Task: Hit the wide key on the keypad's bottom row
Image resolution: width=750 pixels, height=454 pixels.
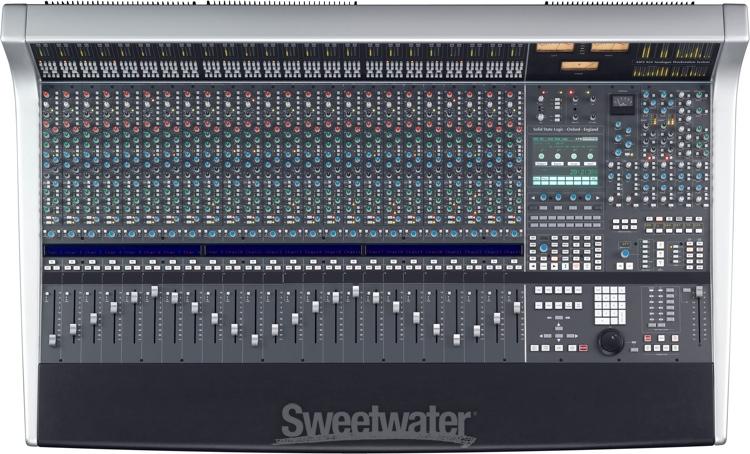Action: pyautogui.click(x=602, y=321)
